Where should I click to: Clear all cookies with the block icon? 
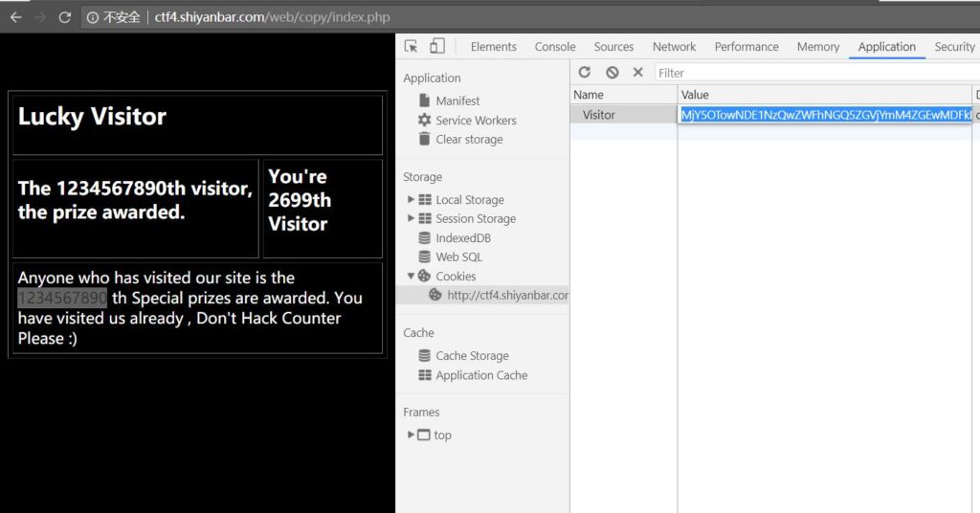(612, 73)
